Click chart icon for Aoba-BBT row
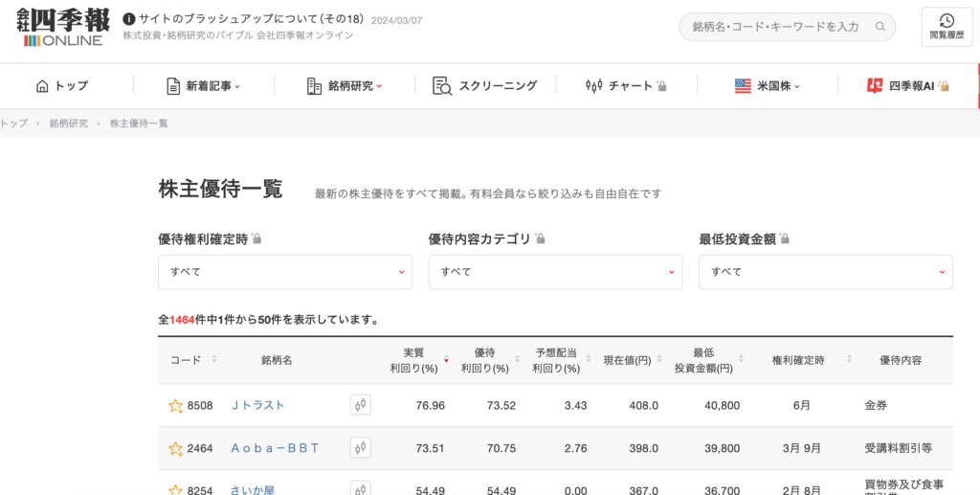 coord(361,447)
